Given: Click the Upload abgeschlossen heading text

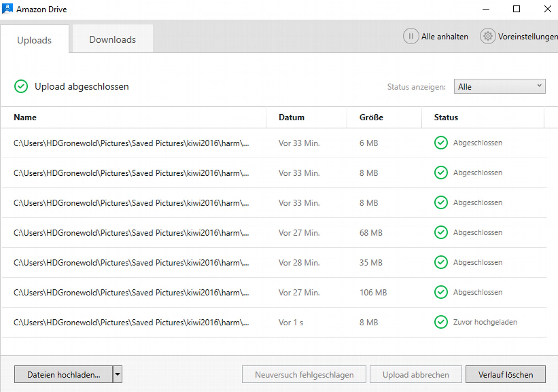Looking at the screenshot, I should click(x=82, y=86).
